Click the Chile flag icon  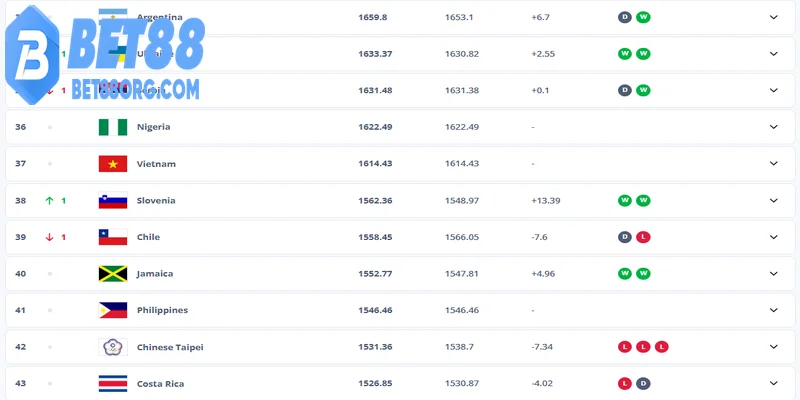(x=113, y=237)
